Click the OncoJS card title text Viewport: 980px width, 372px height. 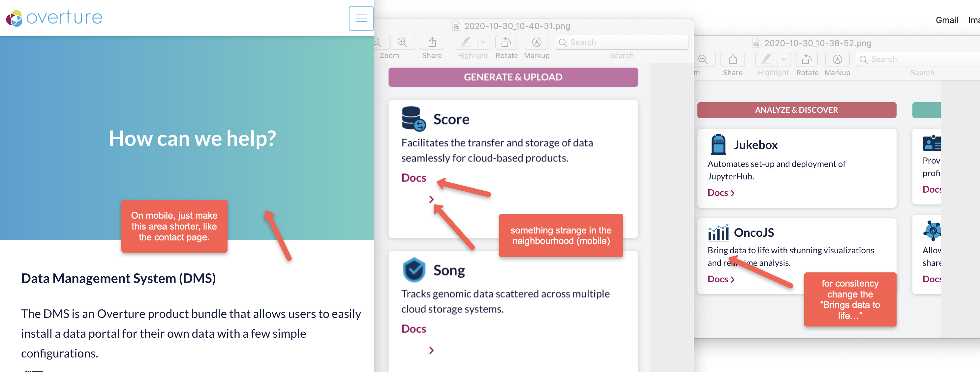tap(754, 232)
